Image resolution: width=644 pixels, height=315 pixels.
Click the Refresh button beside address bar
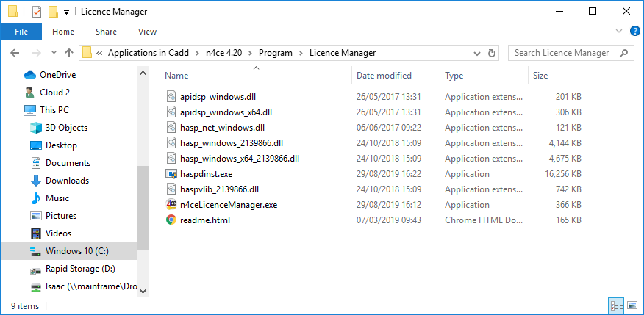[x=492, y=53]
